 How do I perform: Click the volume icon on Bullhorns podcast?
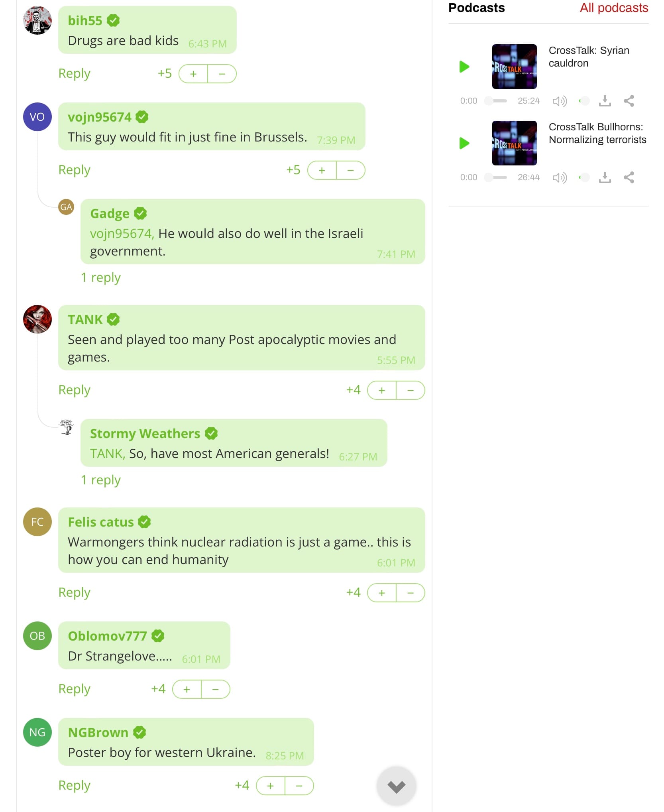coord(560,177)
